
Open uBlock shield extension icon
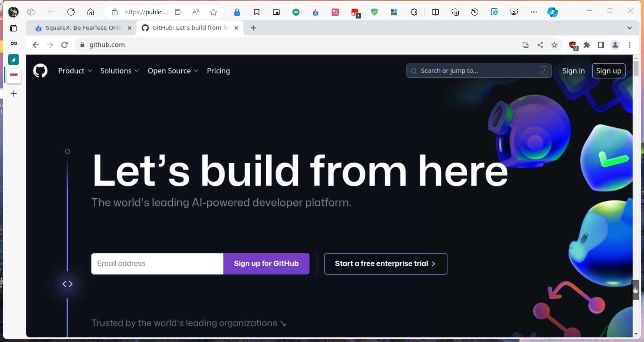(x=573, y=46)
